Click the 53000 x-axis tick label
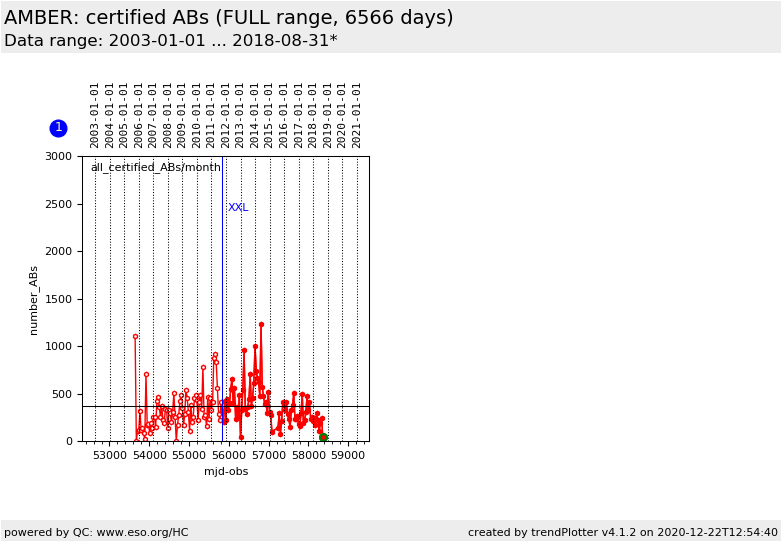Screen dimensions: 782x542 [110, 455]
